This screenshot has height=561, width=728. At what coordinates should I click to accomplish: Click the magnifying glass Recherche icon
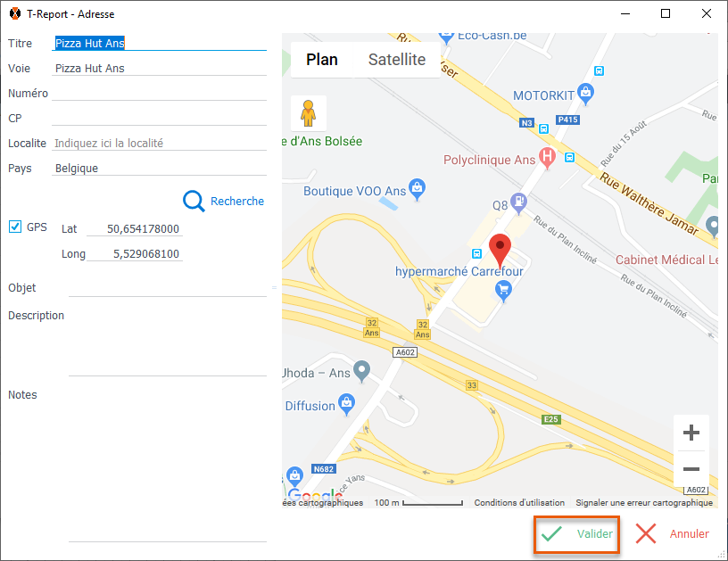(x=194, y=202)
